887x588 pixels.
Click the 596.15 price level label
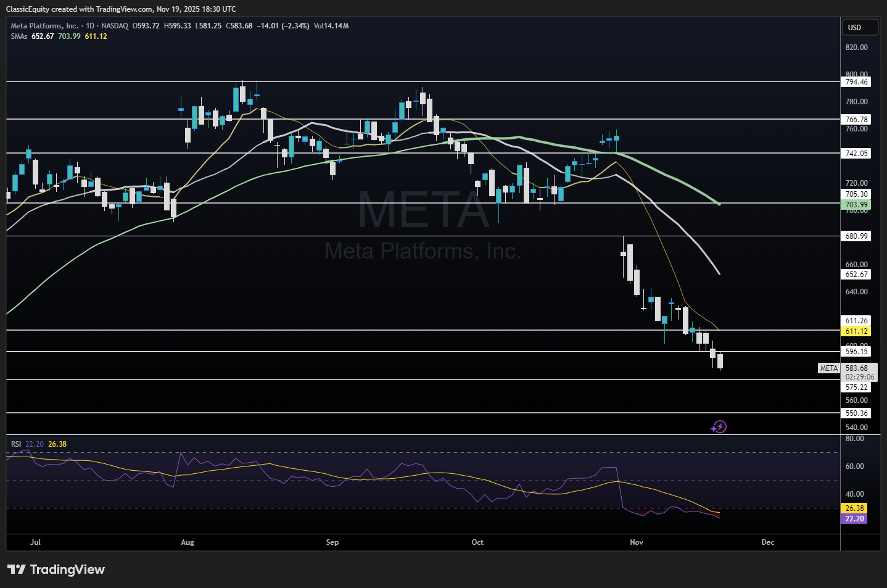tap(856, 352)
